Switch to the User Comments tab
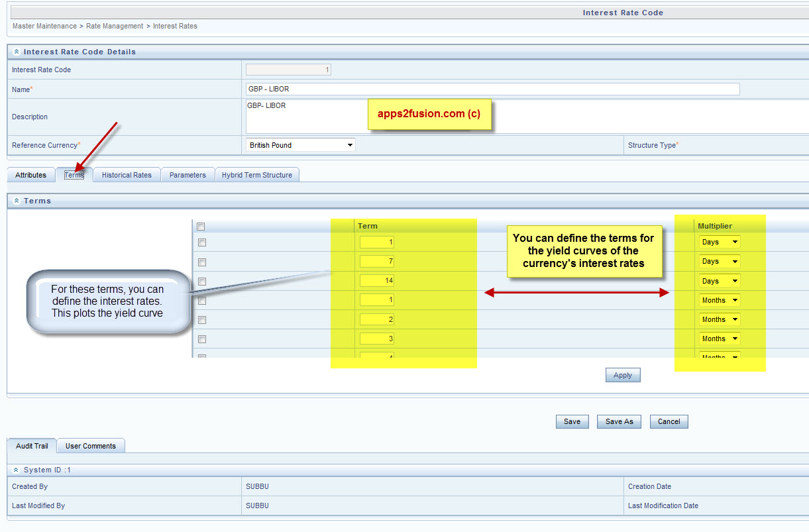 [91, 446]
